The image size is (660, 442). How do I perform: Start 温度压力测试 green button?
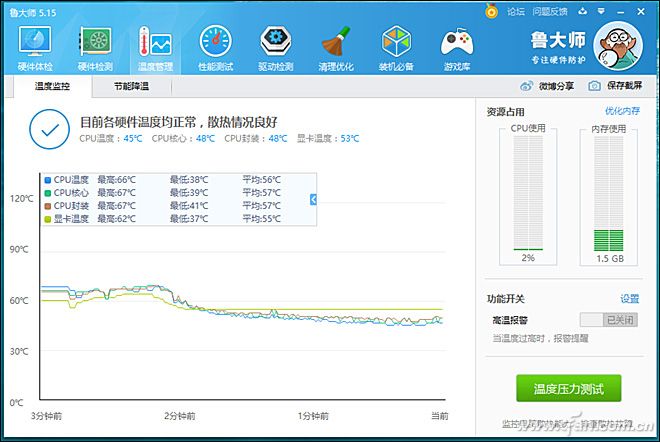point(569,388)
